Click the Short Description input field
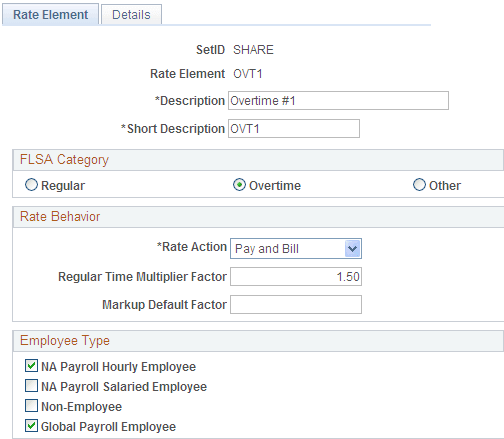Screen dimensions: 504x439 pos(294,129)
